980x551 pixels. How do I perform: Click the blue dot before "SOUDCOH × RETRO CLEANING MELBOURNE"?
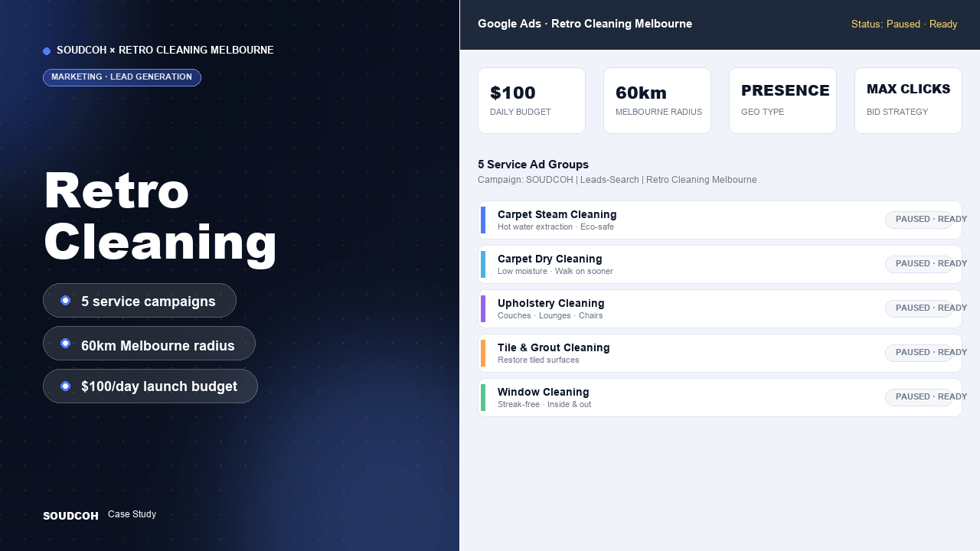(x=47, y=51)
